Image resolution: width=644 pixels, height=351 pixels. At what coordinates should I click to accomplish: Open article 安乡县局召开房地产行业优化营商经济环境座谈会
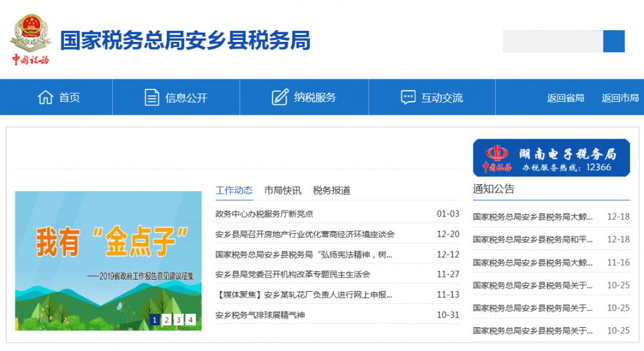coord(305,234)
